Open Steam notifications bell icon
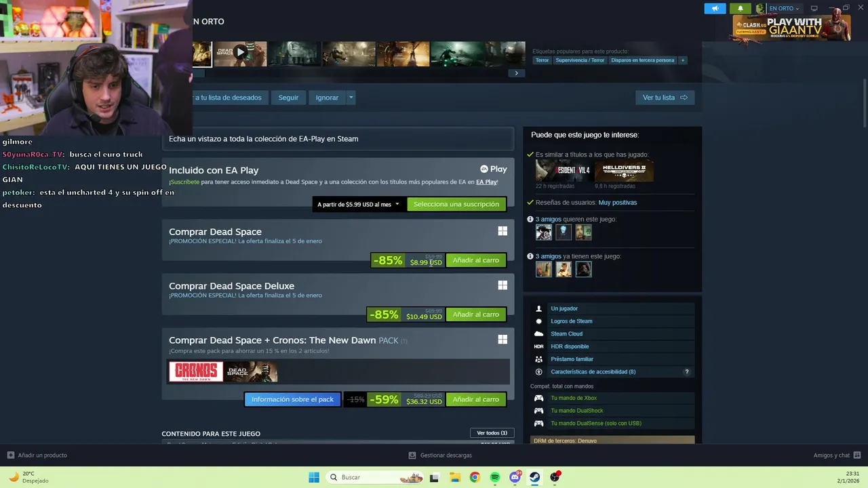The width and height of the screenshot is (868, 488). point(741,8)
